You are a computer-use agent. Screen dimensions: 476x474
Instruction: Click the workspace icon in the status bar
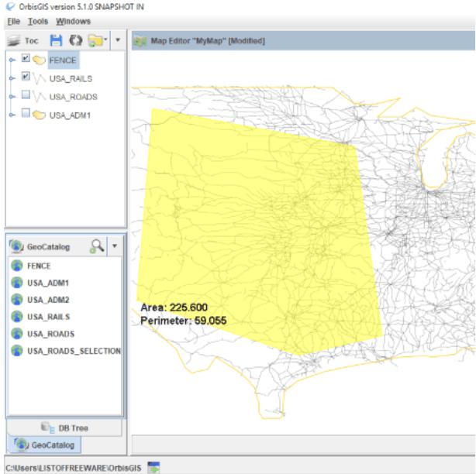153,467
